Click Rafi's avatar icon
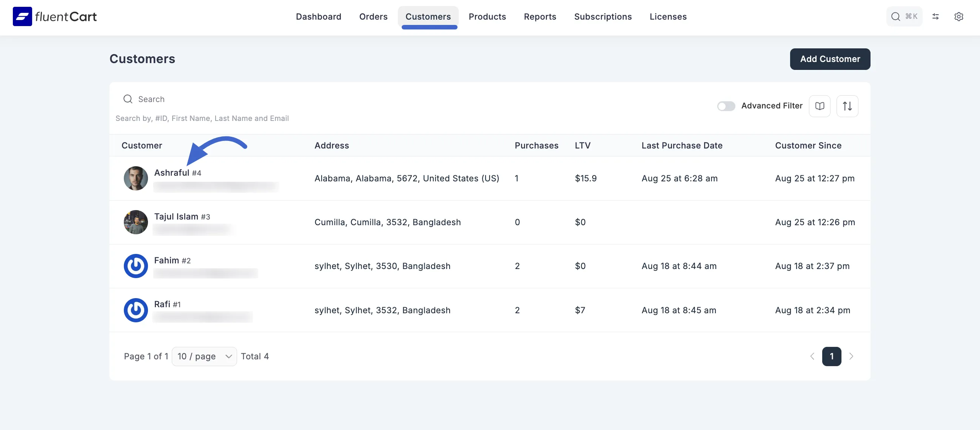980x430 pixels. pyautogui.click(x=136, y=310)
